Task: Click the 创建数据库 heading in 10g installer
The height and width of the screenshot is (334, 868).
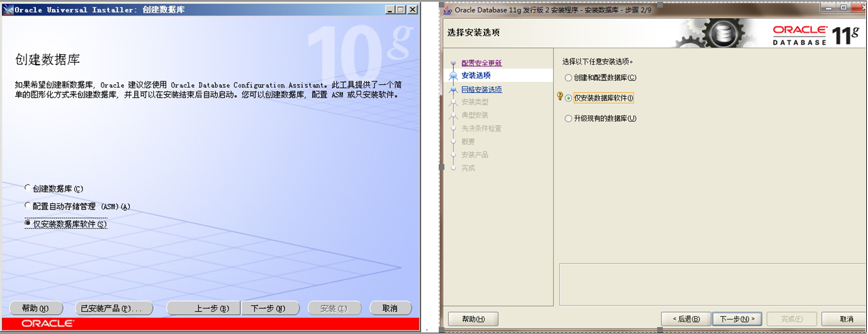Action: click(47, 60)
